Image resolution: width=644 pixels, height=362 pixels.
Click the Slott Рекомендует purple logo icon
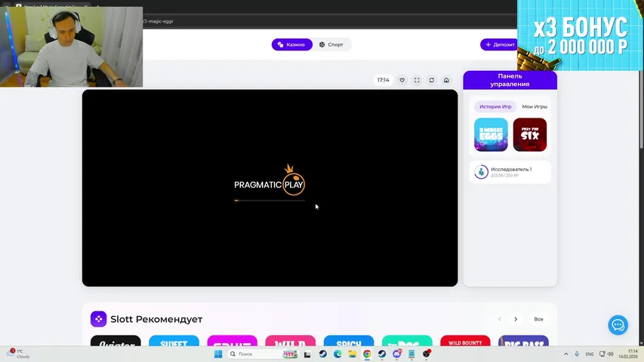click(x=99, y=319)
